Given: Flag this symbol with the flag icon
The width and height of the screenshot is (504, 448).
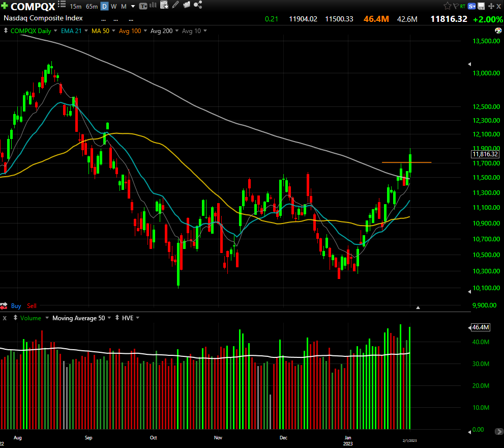Looking at the screenshot, I should click(456, 6).
